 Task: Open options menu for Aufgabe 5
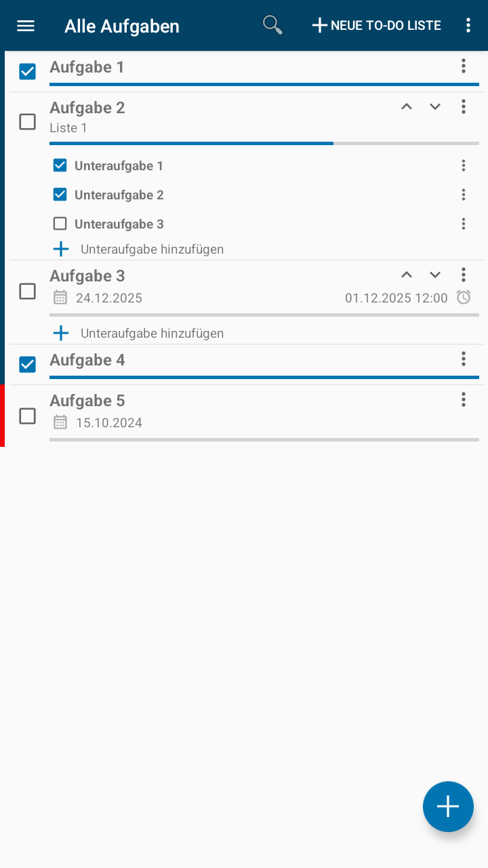464,399
